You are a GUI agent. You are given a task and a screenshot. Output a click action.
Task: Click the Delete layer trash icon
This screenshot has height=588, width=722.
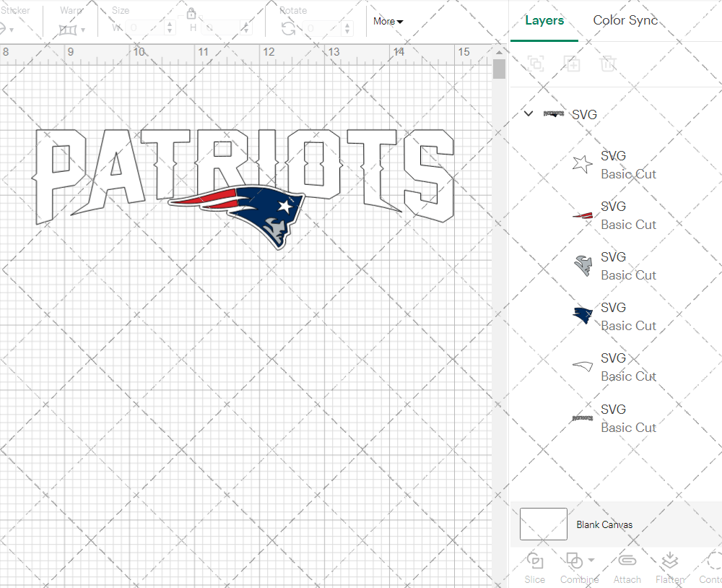(x=608, y=63)
